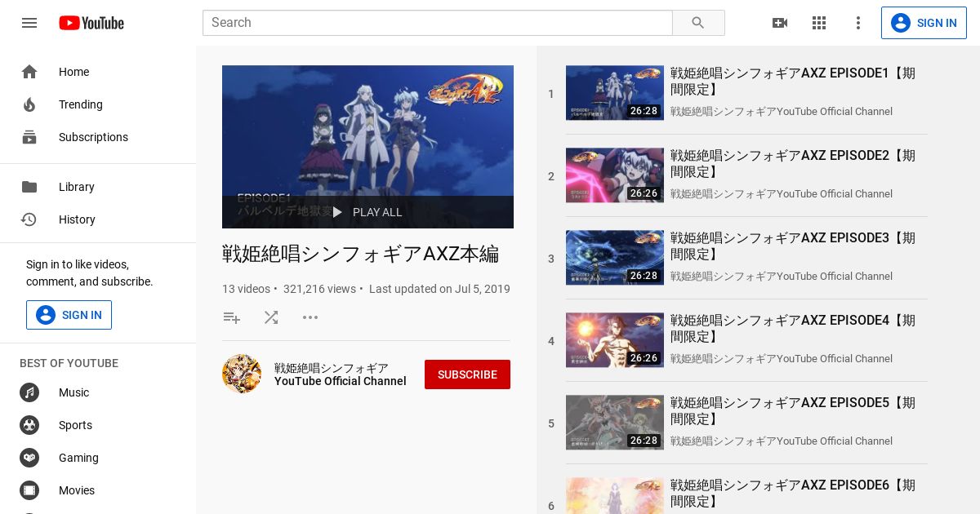The image size is (980, 514).
Task: Open AXZ EPISODE2 video title
Action: point(793,164)
